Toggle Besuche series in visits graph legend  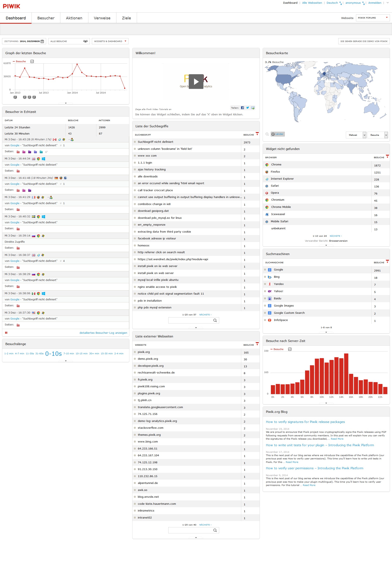(20, 61)
